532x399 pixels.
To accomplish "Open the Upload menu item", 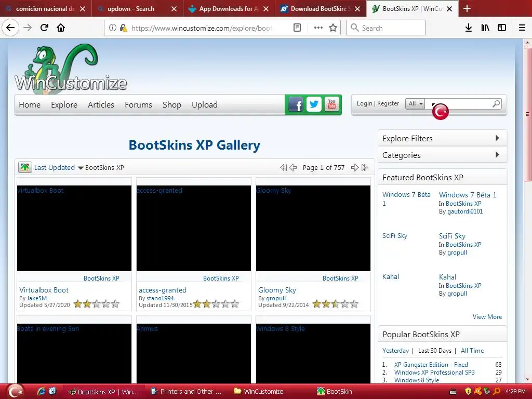I will (205, 105).
